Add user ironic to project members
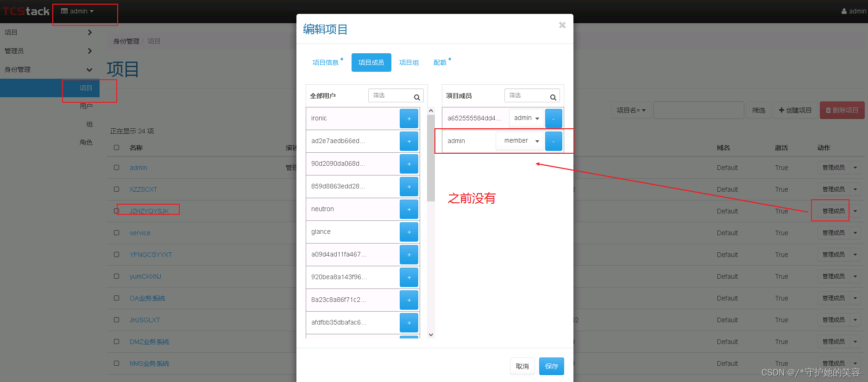Screen dimensions: 868x382 point(409,119)
